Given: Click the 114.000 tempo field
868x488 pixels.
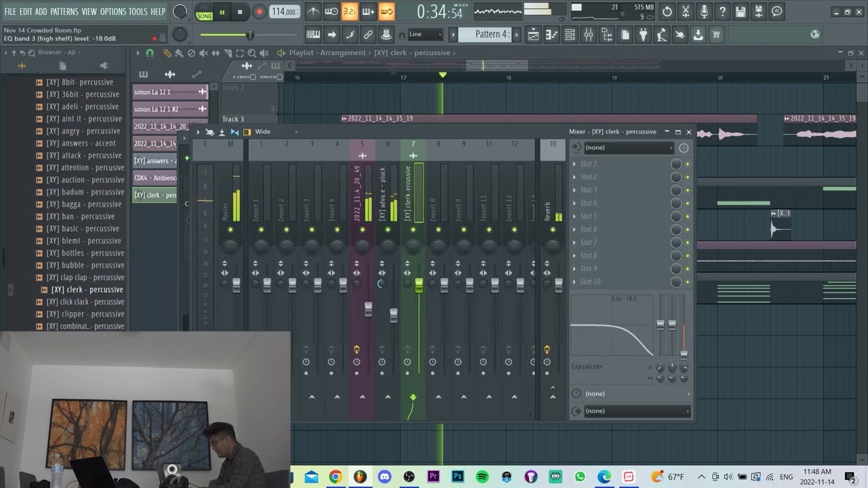Looking at the screenshot, I should click(285, 12).
